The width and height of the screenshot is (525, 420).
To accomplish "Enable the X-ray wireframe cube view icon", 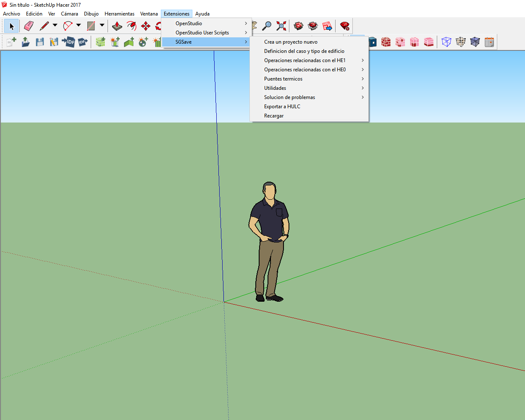I will coord(446,42).
